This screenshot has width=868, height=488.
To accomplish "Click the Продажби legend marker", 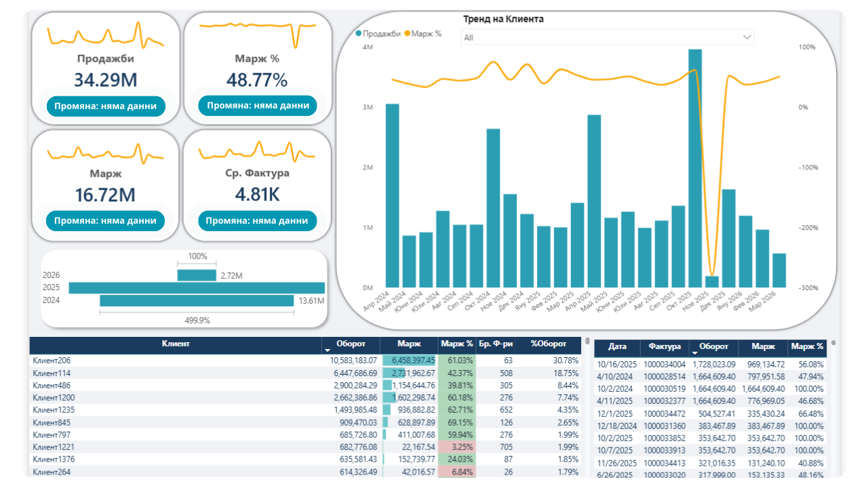I will click(359, 33).
